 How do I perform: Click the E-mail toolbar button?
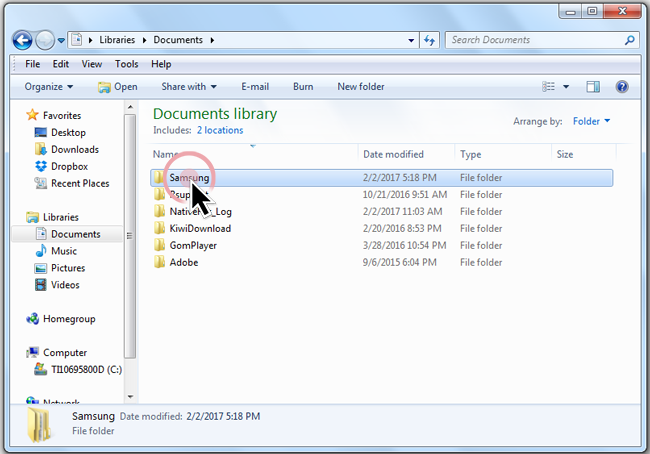coord(255,87)
